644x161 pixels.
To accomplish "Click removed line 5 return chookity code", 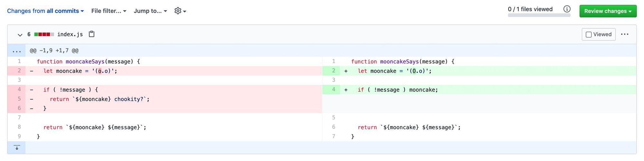I will [99, 99].
